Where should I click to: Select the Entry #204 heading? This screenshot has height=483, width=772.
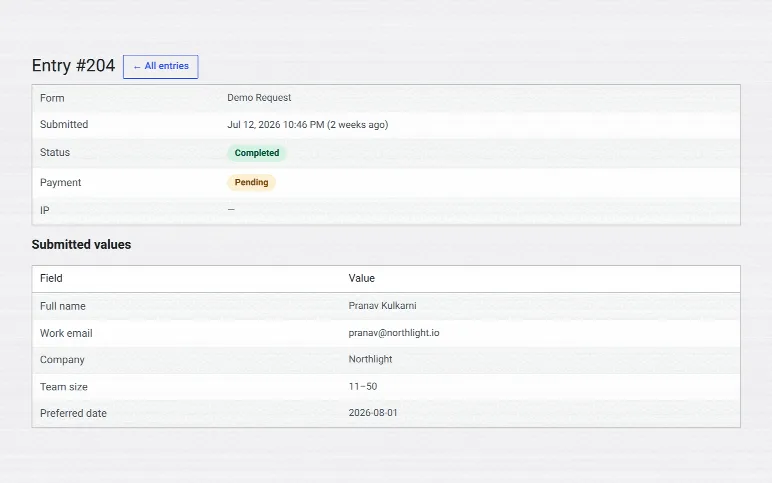73,65
